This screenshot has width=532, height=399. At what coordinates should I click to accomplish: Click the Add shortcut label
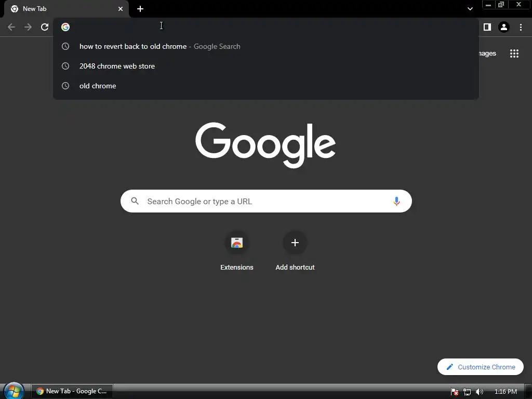(295, 268)
